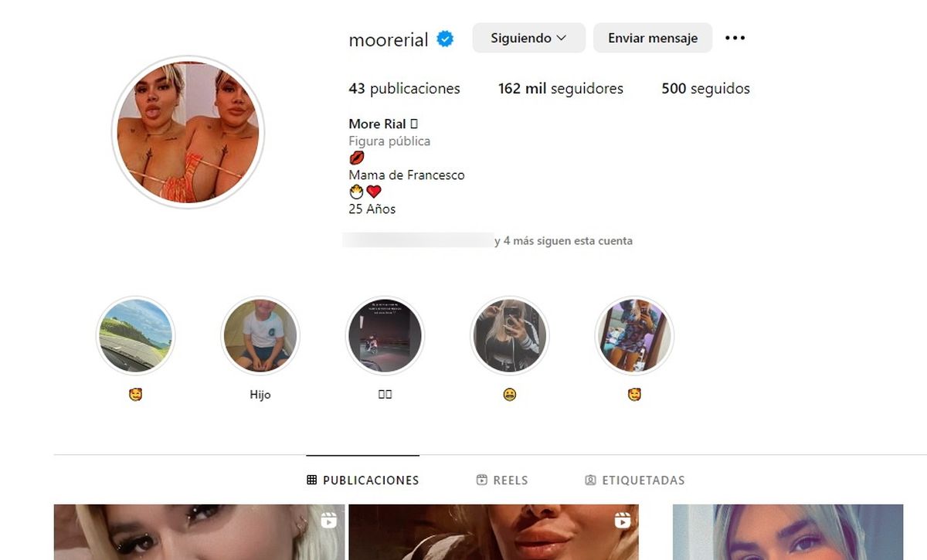Click the grid icon beside Publicaciones
Image resolution: width=927 pixels, height=560 pixels.
(x=312, y=480)
